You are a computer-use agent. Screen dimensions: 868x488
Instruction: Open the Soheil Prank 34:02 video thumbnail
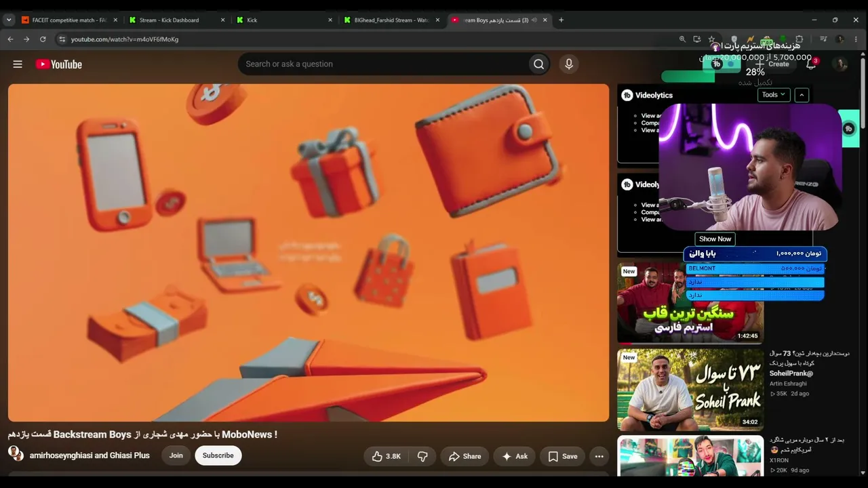point(690,390)
